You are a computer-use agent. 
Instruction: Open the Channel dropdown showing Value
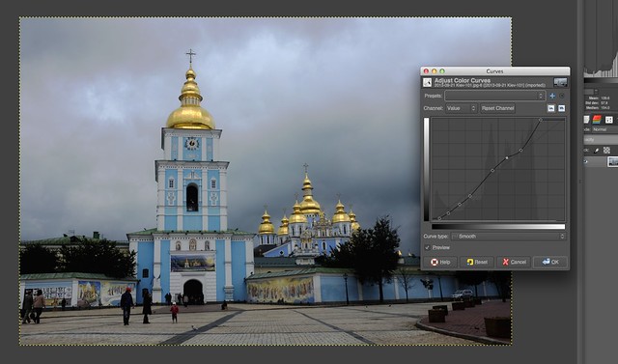[x=462, y=108]
